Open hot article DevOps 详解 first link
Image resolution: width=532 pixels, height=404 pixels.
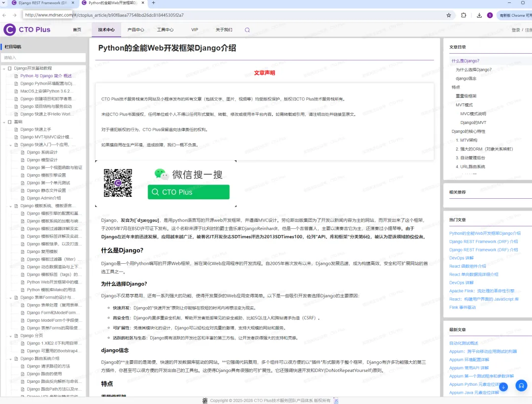tap(461, 258)
